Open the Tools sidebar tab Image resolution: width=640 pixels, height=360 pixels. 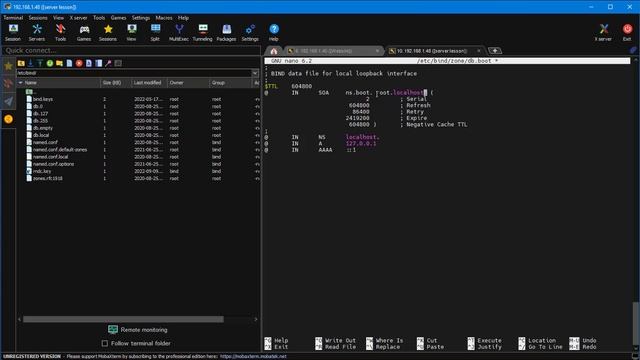[8, 84]
